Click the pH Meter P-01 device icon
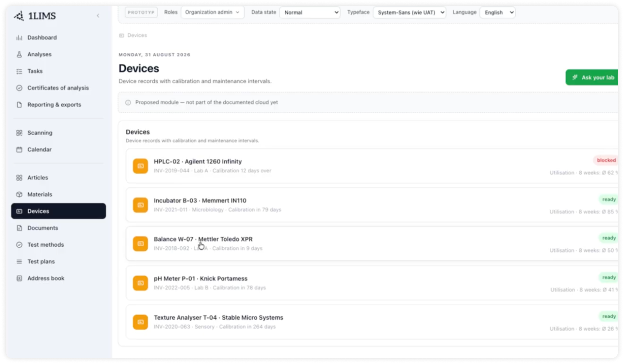Image resolution: width=624 pixels, height=364 pixels. pos(141,283)
